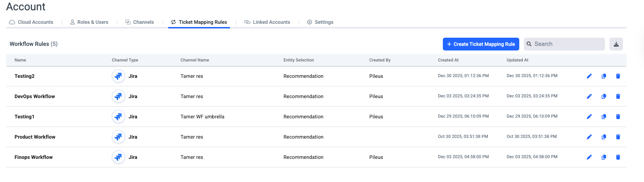This screenshot has width=644, height=182.
Task: Delete the Finops Workflow rule
Action: (618, 157)
